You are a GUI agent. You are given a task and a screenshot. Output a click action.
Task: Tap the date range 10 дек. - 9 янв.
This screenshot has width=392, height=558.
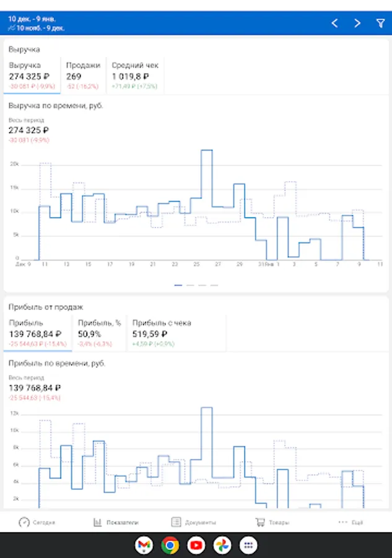pos(37,19)
